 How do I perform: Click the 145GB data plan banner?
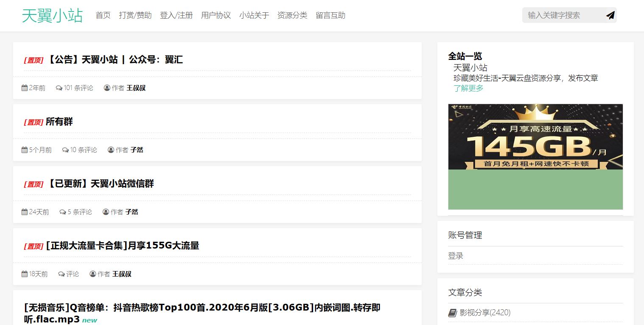pyautogui.click(x=535, y=156)
